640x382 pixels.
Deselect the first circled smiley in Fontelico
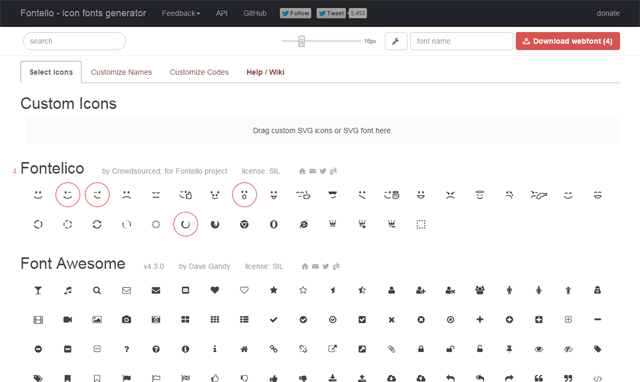click(x=68, y=195)
